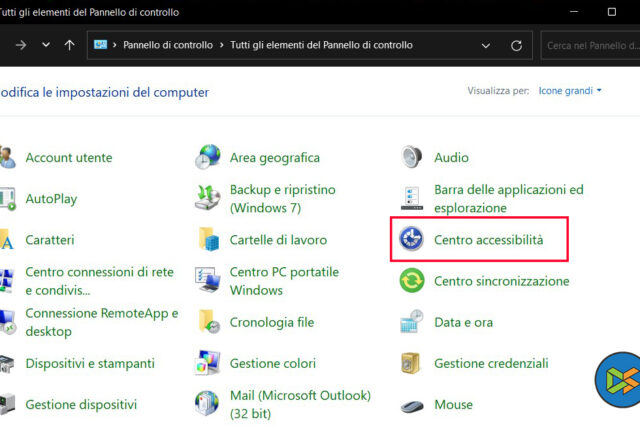Open recent locations dropdown chevron
The height and width of the screenshot is (426, 640).
[x=46, y=44]
